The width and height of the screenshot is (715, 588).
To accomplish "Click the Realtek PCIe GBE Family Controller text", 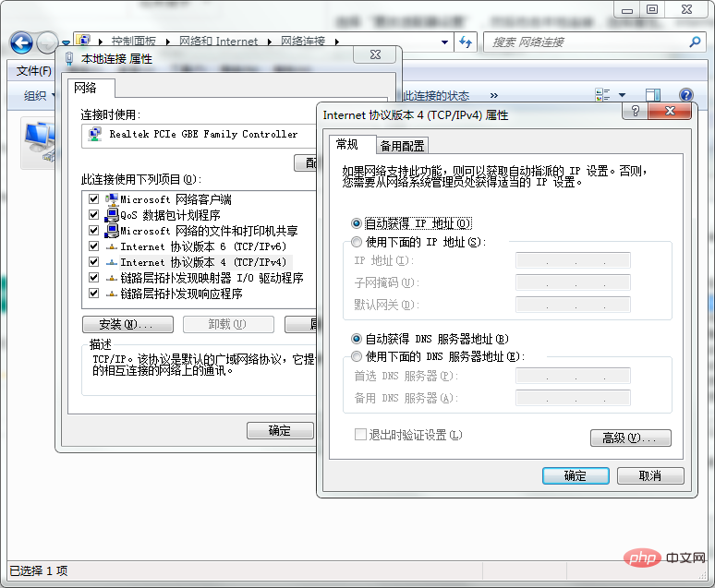I will coord(203,134).
